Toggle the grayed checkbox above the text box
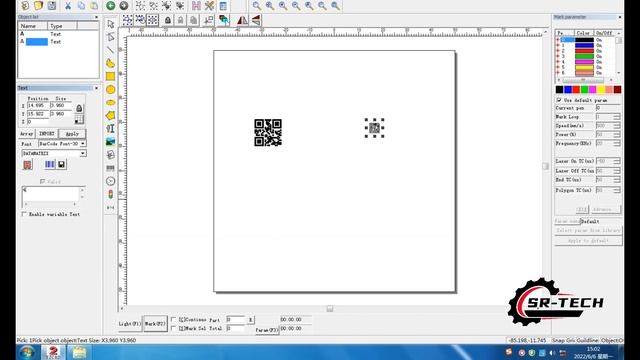Screen dimensions: 640x360 [x=42, y=181]
